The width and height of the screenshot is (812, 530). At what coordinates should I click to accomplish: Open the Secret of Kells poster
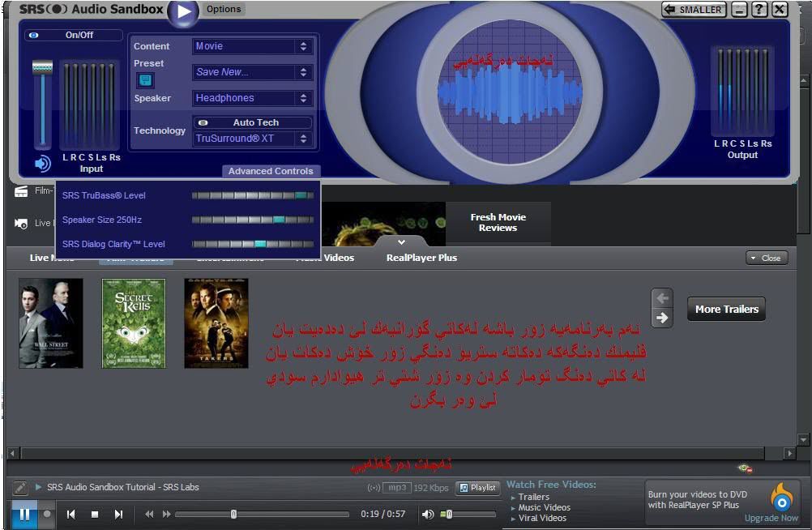(x=134, y=323)
